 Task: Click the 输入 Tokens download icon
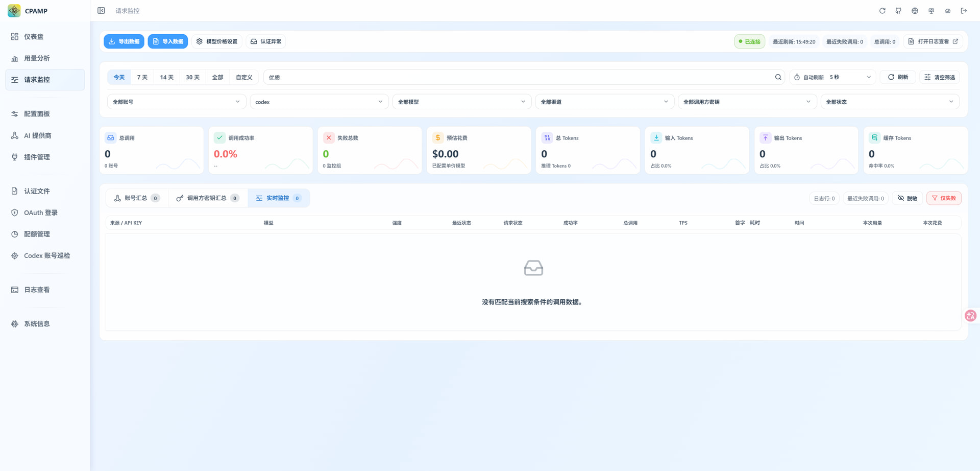(656, 137)
